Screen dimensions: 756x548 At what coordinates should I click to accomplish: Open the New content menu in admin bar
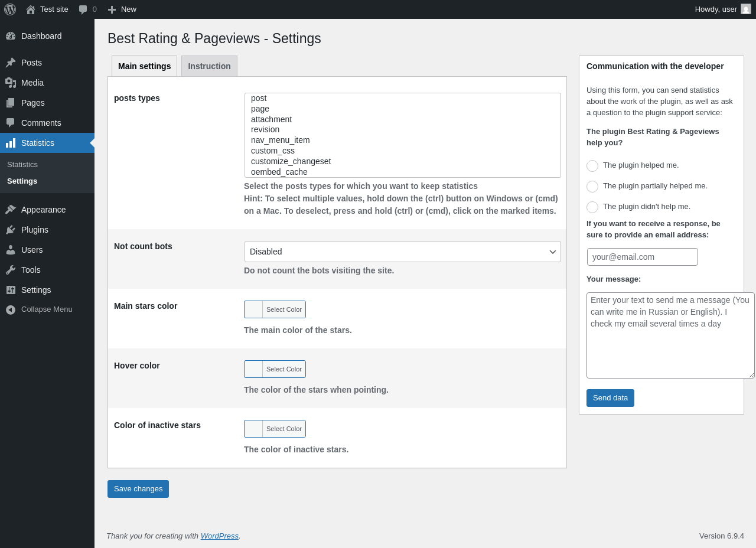pos(122,9)
